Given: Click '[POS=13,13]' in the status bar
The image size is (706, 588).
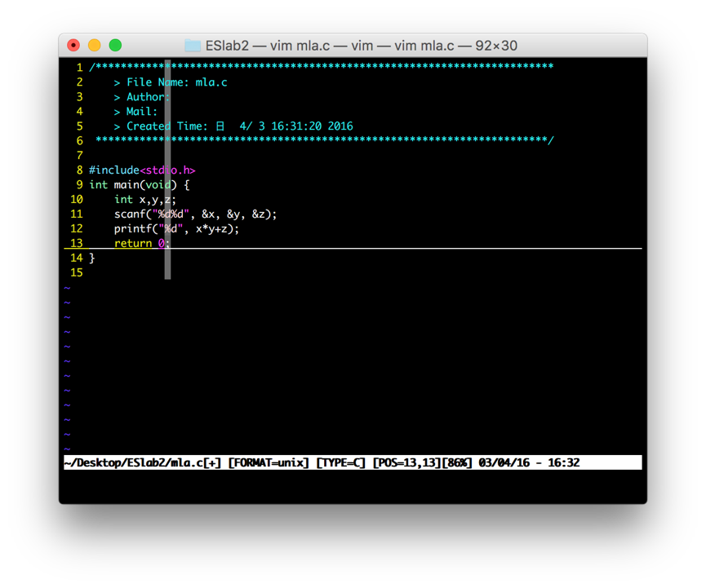Looking at the screenshot, I should coord(406,462).
